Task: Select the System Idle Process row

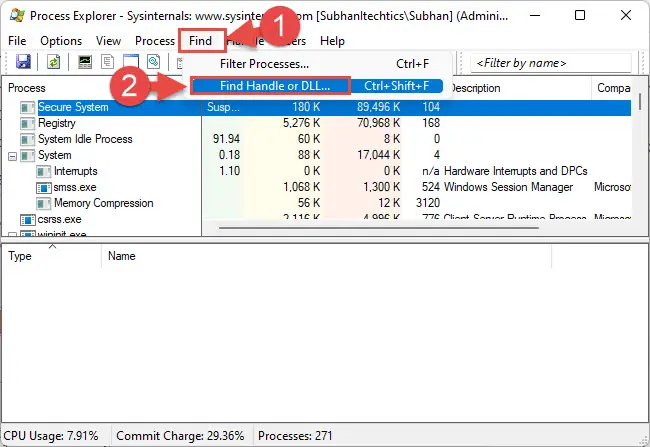Action: [x=85, y=139]
